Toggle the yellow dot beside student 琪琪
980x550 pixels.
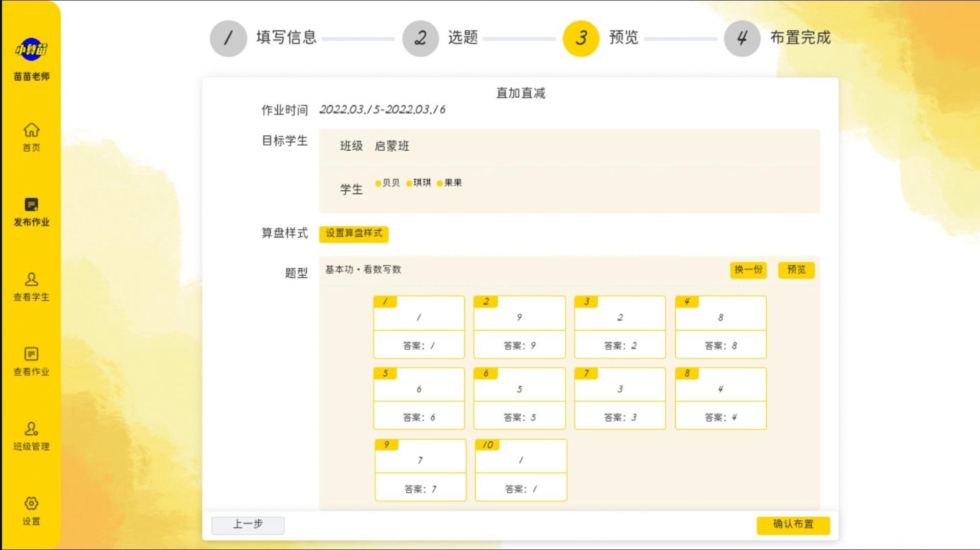click(409, 182)
